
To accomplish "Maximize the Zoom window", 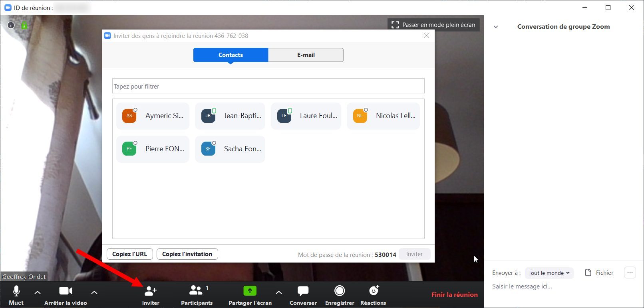I will 608,8.
